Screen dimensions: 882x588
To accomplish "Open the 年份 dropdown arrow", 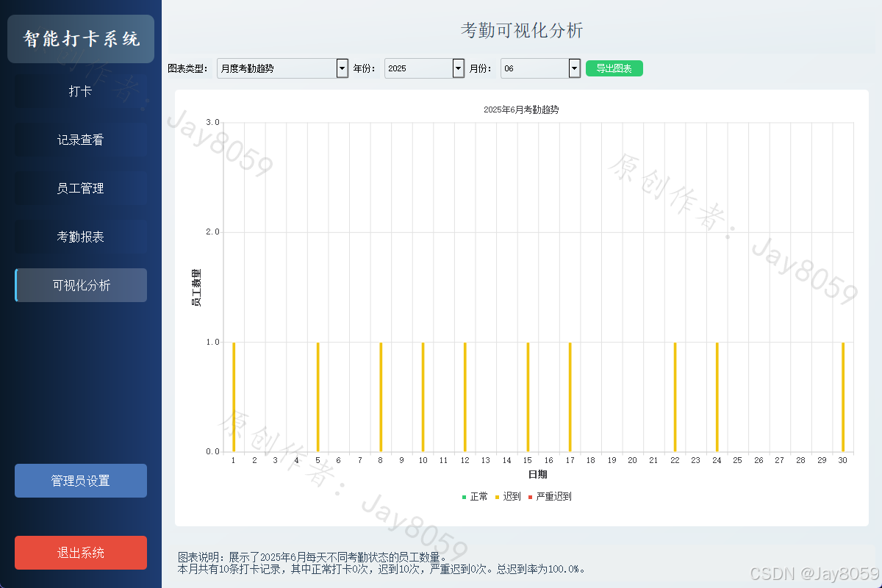I will pos(458,68).
